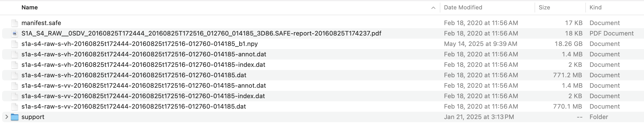Select s1a-s4-raw-s-vh index.dat file name
644x130 pixels.
[x=143, y=65]
